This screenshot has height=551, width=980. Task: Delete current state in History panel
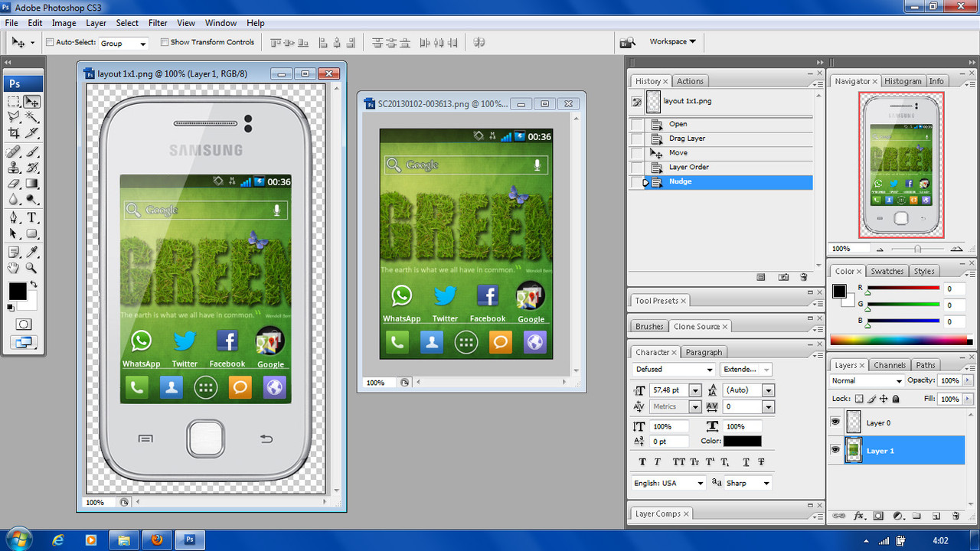(803, 277)
